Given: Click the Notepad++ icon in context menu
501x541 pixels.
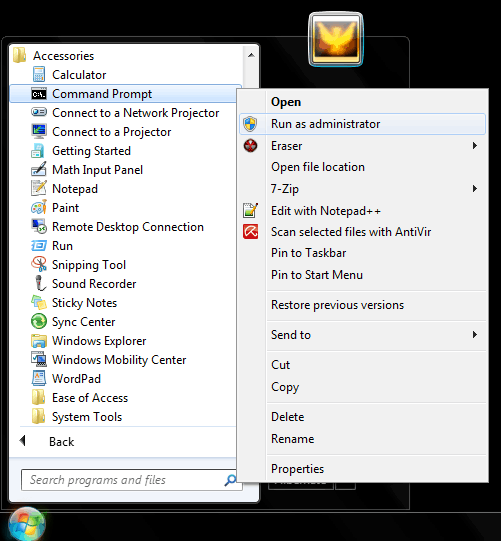Looking at the screenshot, I should coord(250,210).
